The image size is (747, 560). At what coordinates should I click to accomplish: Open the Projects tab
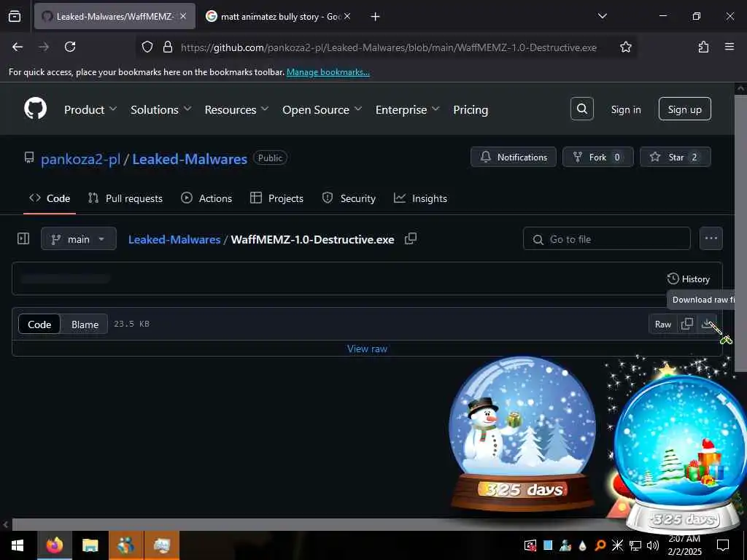(x=276, y=198)
